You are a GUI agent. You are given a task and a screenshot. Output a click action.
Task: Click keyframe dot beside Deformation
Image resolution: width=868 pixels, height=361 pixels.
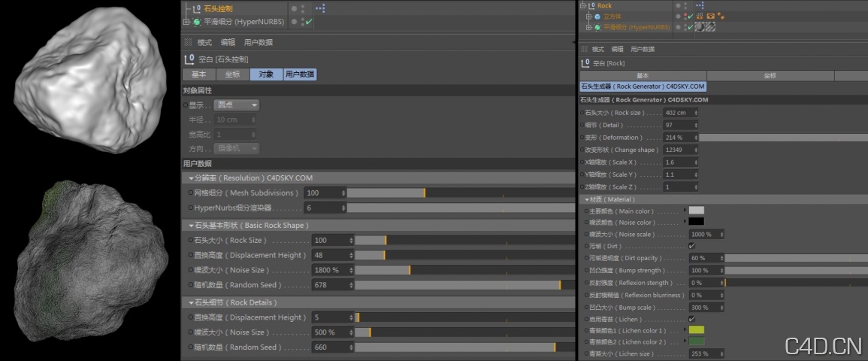tap(582, 138)
